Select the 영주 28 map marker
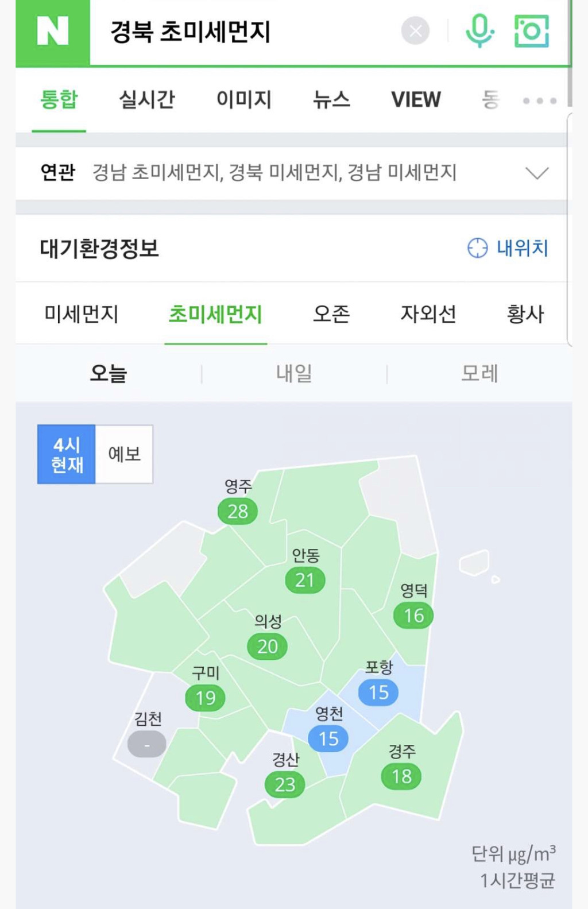 238,510
